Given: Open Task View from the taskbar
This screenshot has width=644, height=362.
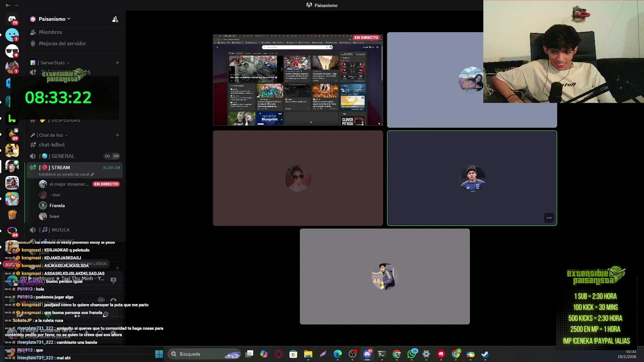Looking at the screenshot, I should pos(249,354).
